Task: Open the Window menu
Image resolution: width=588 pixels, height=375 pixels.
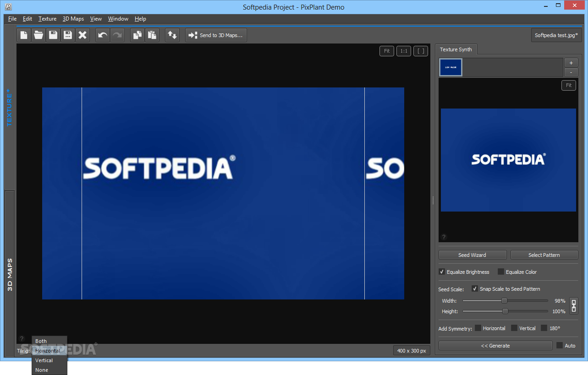Action: (118, 19)
